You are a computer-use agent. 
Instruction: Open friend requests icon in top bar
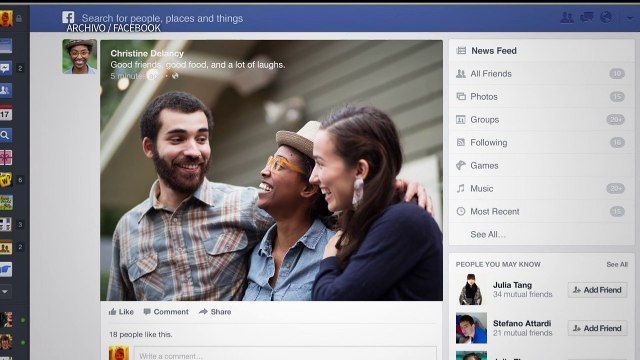[567, 17]
